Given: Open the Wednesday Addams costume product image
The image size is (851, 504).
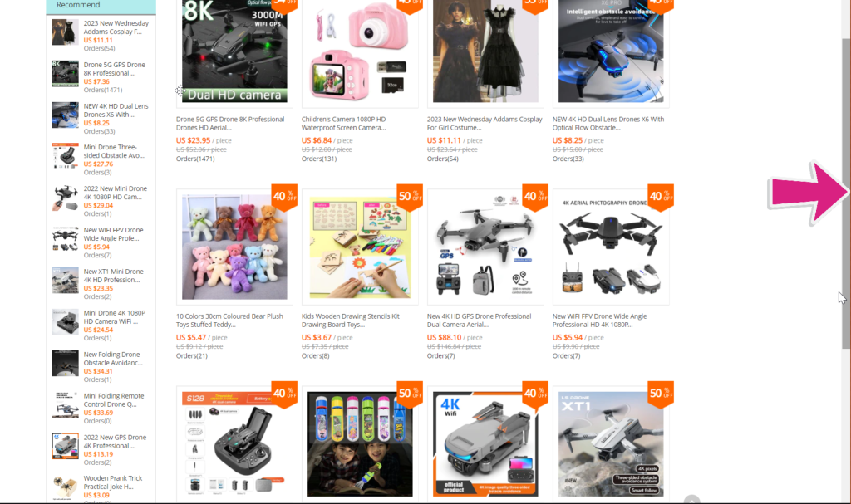Looking at the screenshot, I should [x=485, y=51].
